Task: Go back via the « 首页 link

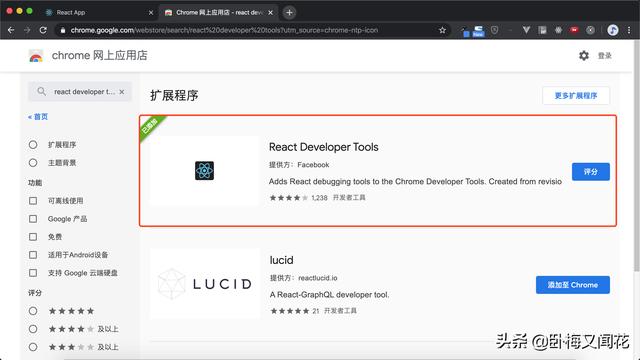Action: tap(38, 117)
